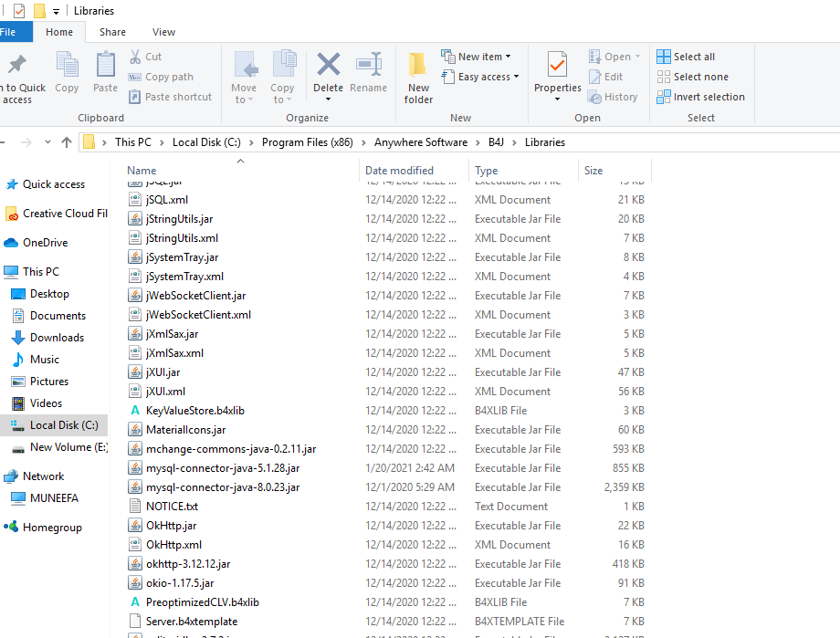The height and width of the screenshot is (638, 840).
Task: Open the Copy to dropdown
Action: pyautogui.click(x=282, y=78)
